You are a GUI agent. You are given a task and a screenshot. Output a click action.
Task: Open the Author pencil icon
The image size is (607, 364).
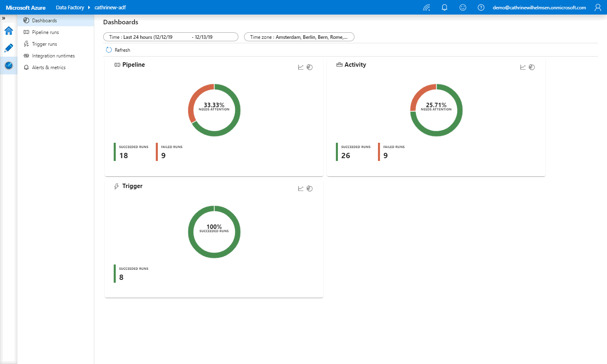point(8,48)
